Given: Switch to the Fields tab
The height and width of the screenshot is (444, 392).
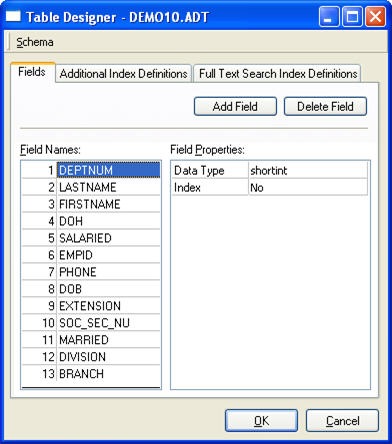Looking at the screenshot, I should tap(32, 72).
